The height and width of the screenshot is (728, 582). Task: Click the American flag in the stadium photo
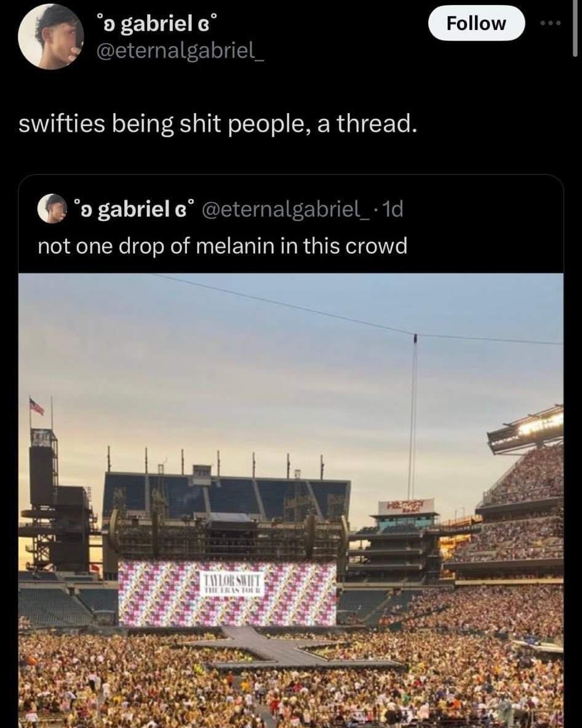pos(36,406)
